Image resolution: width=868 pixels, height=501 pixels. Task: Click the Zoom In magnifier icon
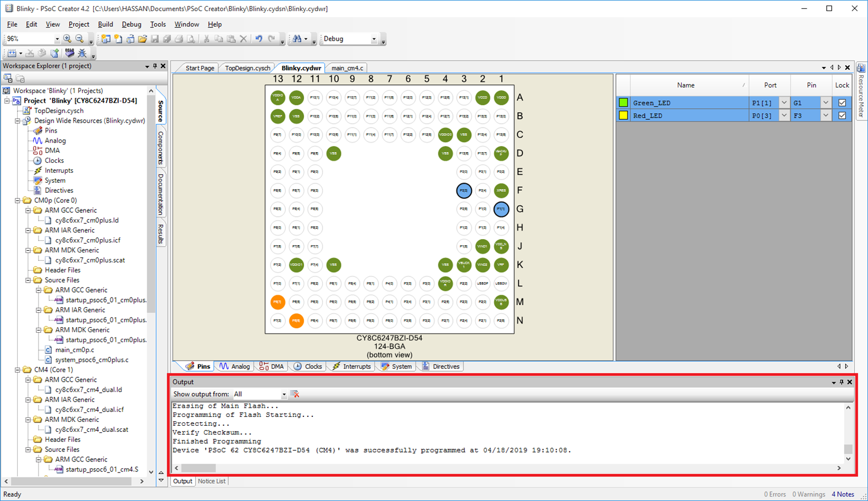point(67,39)
